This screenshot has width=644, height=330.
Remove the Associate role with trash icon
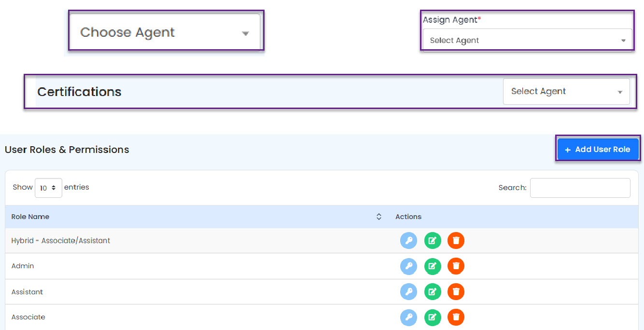(456, 317)
